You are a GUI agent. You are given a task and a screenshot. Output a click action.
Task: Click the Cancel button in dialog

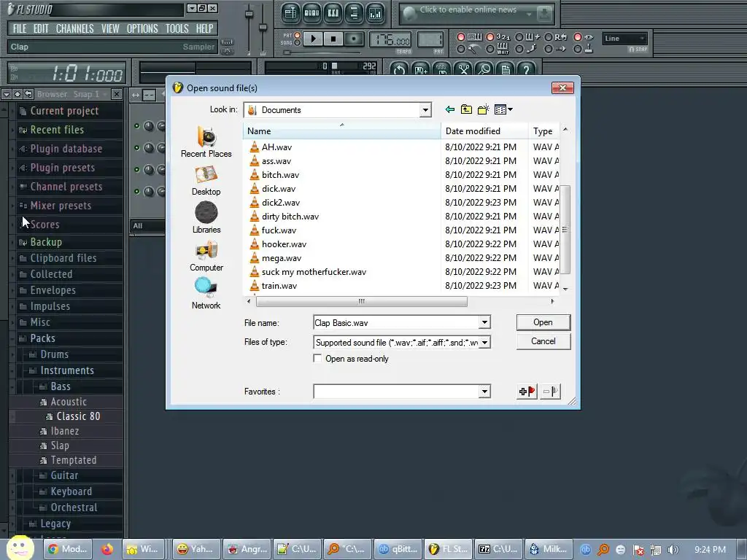(x=543, y=341)
